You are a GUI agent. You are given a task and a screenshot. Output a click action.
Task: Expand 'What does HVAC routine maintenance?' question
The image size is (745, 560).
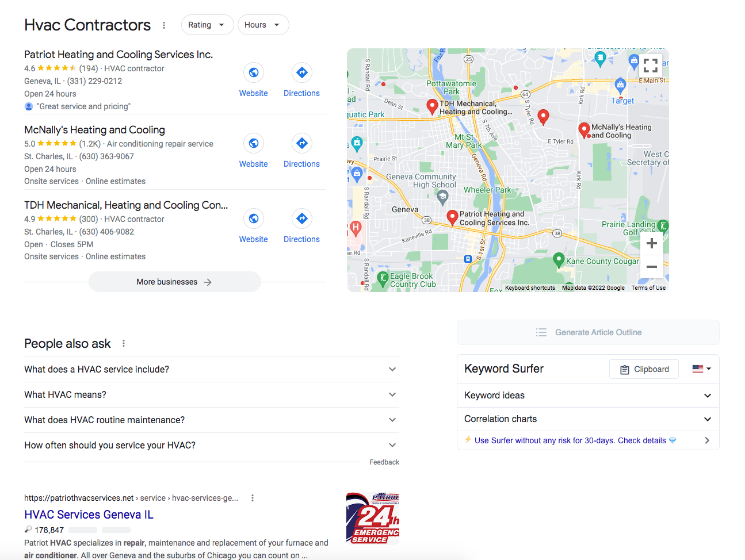pos(212,420)
